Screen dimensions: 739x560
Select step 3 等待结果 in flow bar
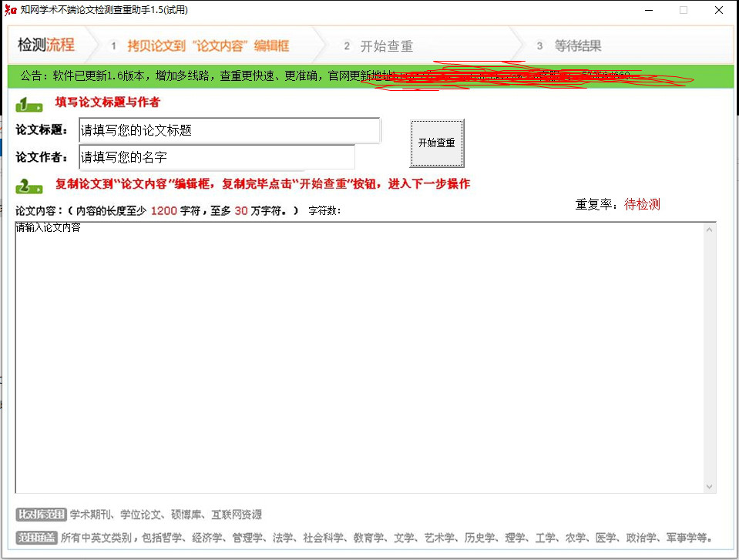tap(569, 45)
